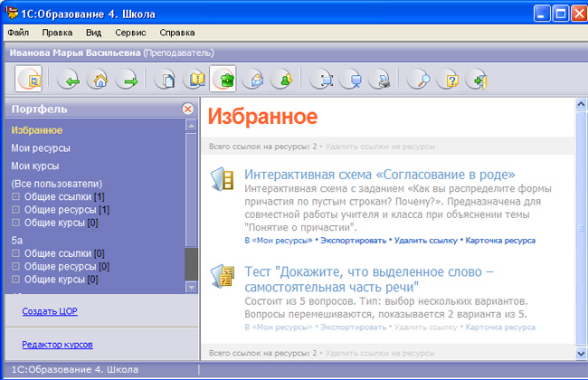This screenshot has height=380, width=588.
Task: Open the Правка menu
Action: click(57, 33)
